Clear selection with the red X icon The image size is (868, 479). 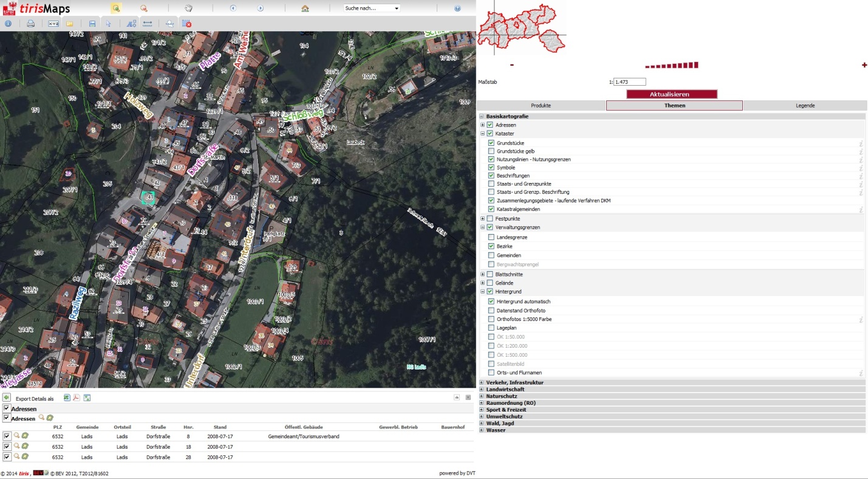(x=187, y=24)
